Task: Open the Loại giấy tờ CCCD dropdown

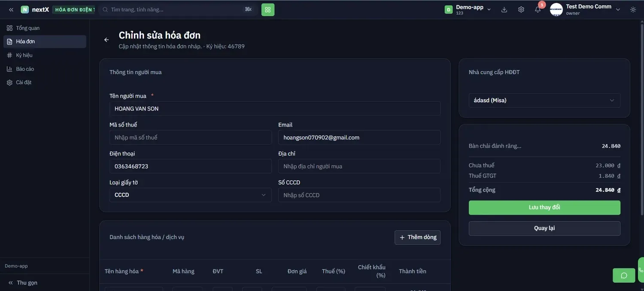Action: 191,195
